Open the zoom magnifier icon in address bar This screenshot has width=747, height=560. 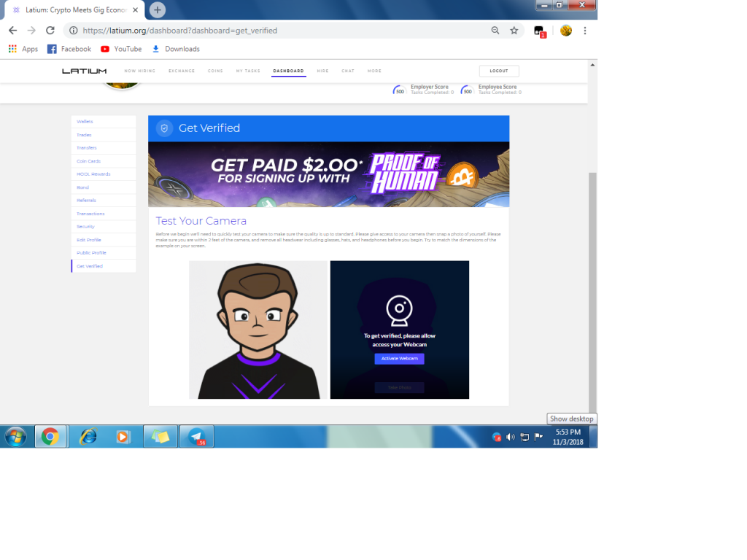click(495, 31)
